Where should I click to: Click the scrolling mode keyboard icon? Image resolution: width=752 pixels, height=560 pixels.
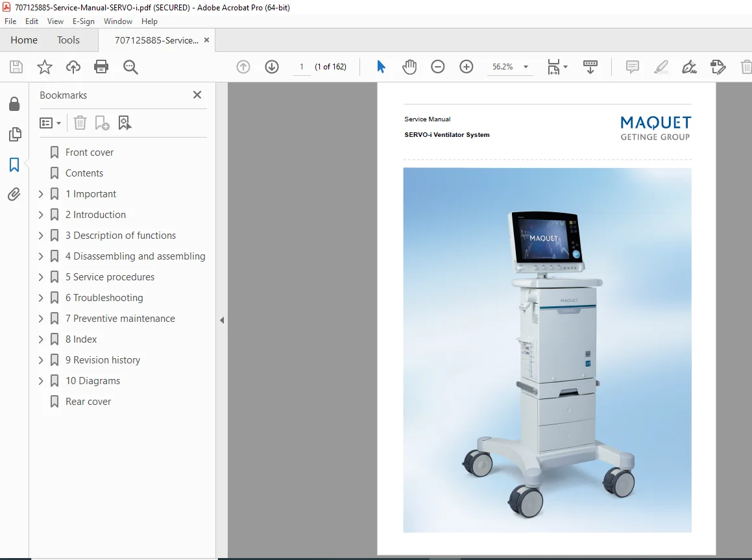590,67
